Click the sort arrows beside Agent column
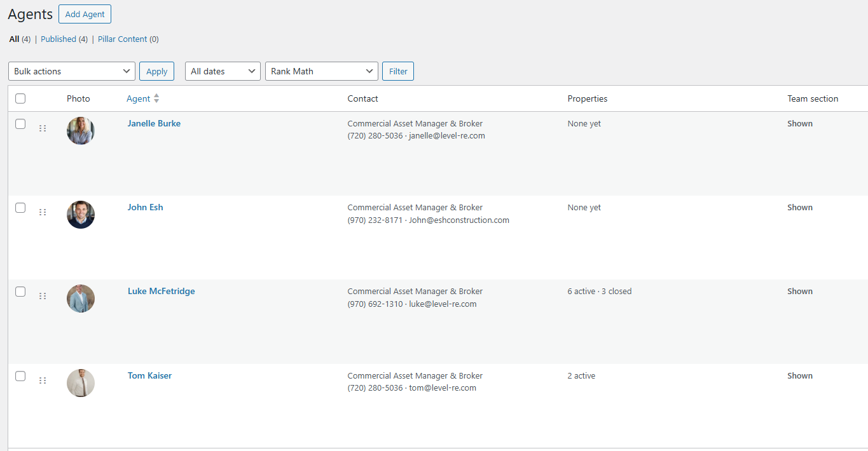The height and width of the screenshot is (451, 868). [x=156, y=98]
